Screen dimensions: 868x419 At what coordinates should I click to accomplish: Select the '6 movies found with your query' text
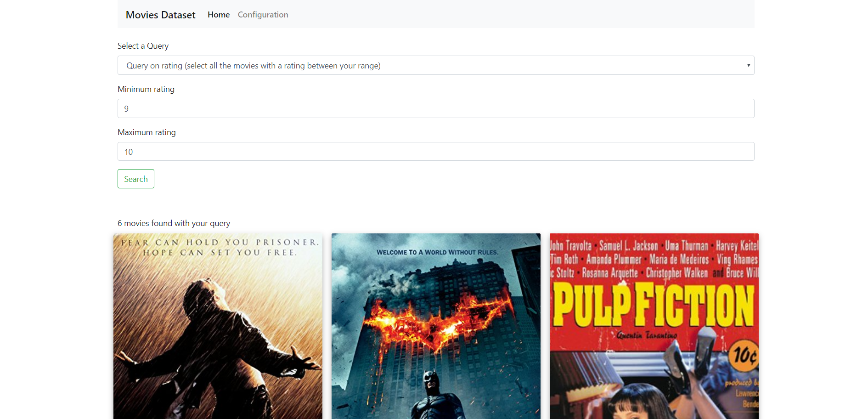(x=174, y=223)
